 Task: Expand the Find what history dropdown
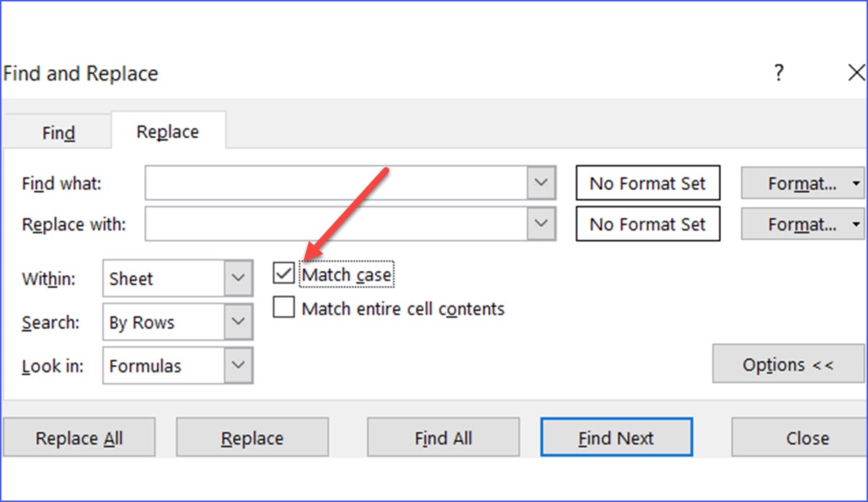point(541,183)
